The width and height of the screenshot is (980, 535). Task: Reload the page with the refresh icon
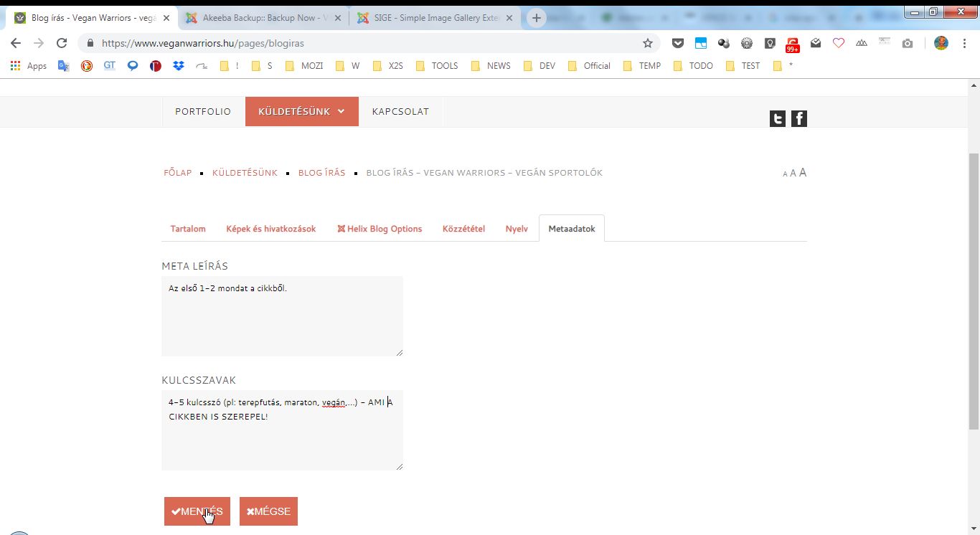pos(62,43)
